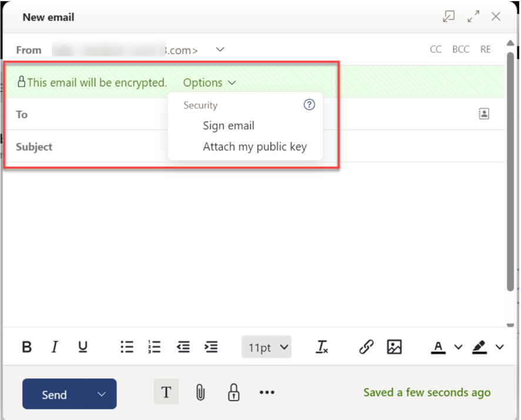Increase paragraph indent
This screenshot has height=420, width=521.
coord(211,347)
